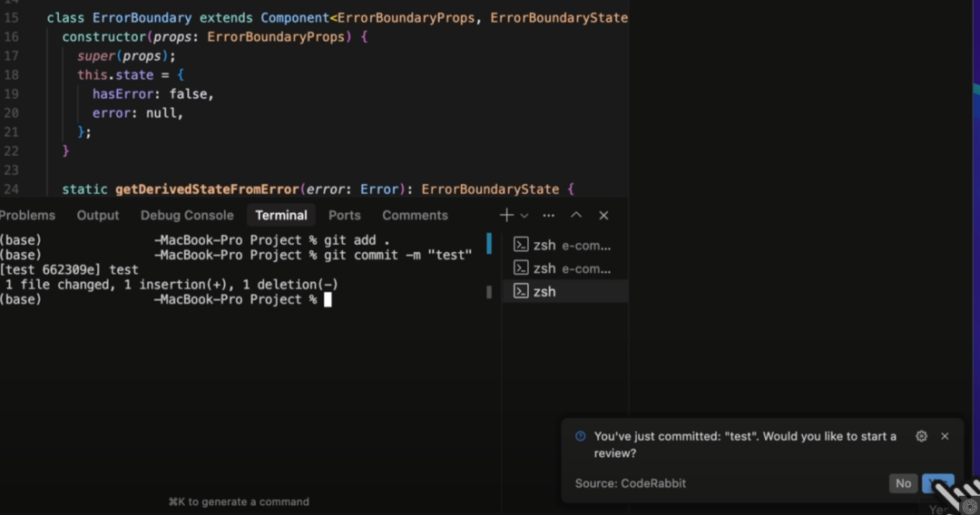This screenshot has height=515, width=980.
Task: Open the terminal launch profile dropdown arrow
Action: point(524,216)
